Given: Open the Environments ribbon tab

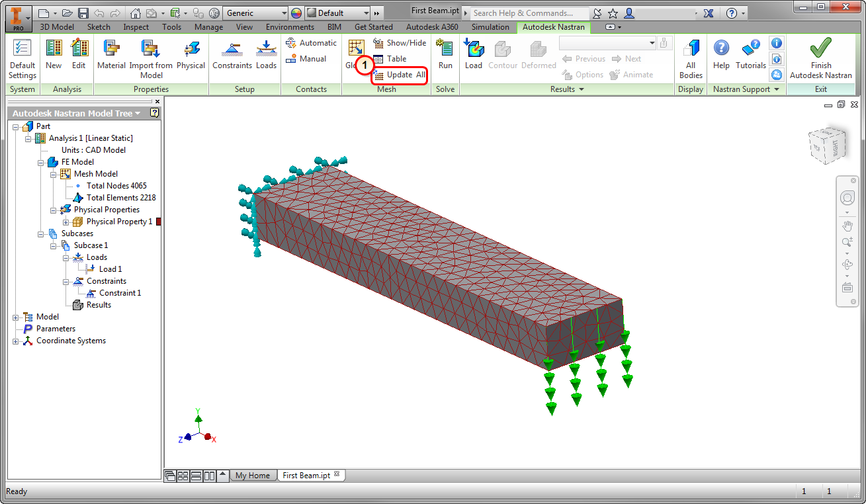Looking at the screenshot, I should [290, 27].
